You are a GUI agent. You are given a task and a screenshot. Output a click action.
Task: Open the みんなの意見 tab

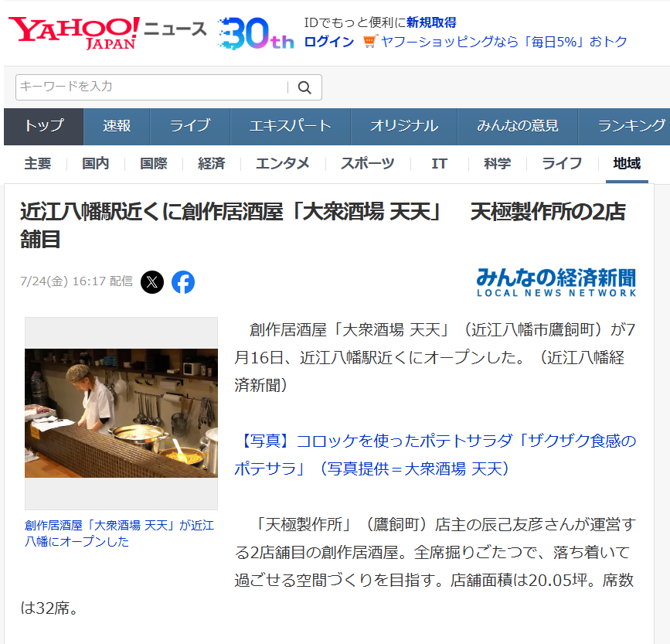(x=518, y=126)
